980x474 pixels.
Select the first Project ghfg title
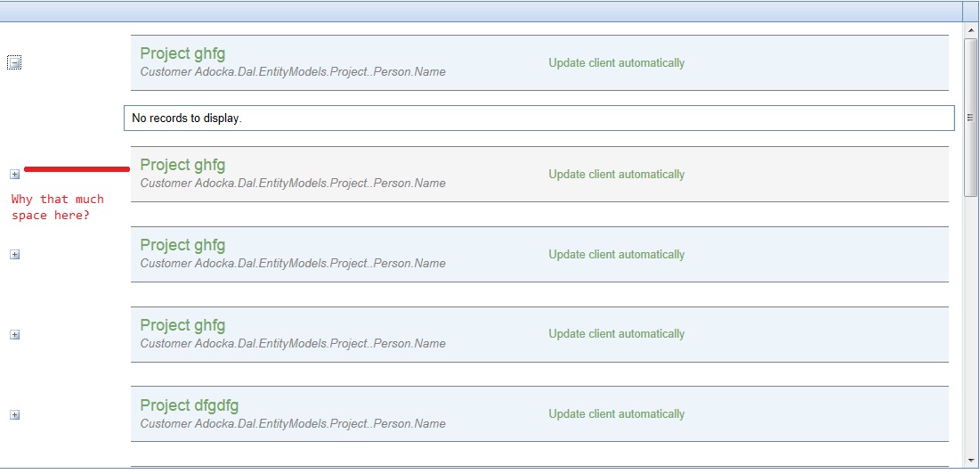coord(182,53)
